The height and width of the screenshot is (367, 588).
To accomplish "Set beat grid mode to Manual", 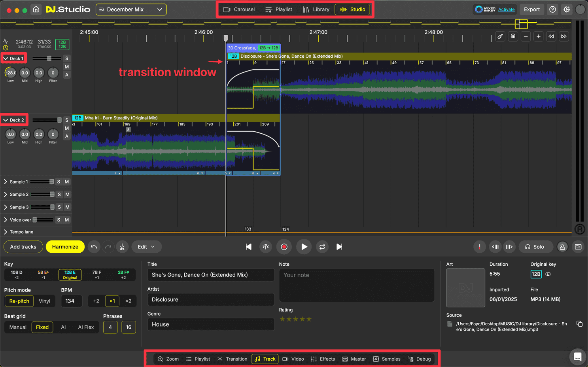I will point(18,327).
